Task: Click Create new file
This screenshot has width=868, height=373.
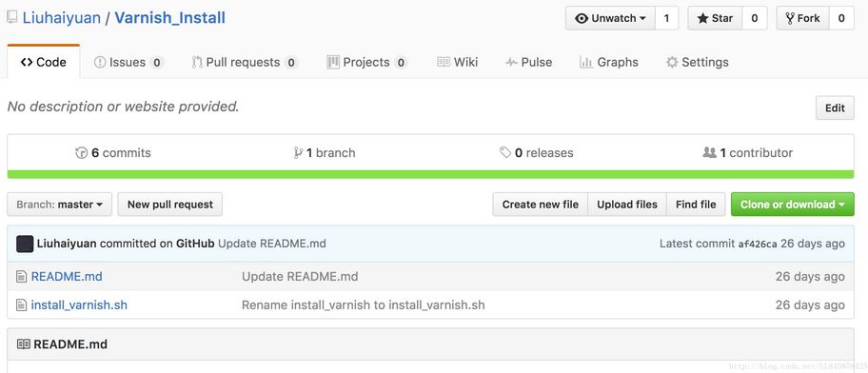Action: (541, 205)
